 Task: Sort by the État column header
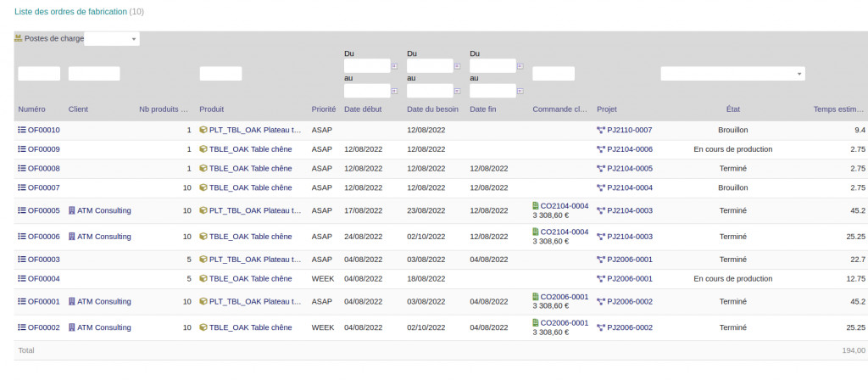click(732, 109)
